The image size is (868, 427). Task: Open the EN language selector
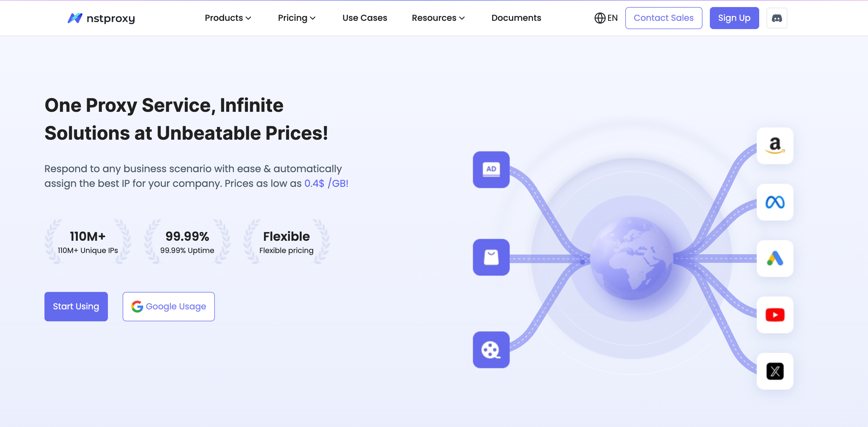click(606, 18)
